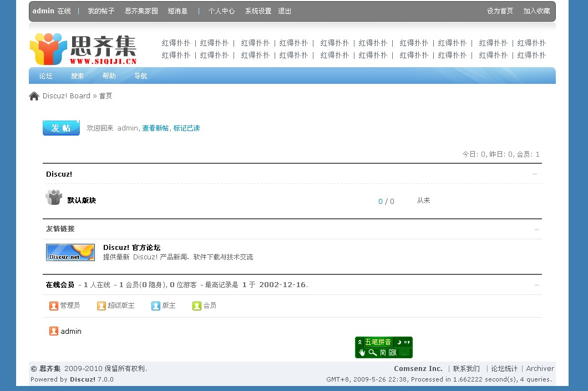Toggle the IME GBK charset indicator
Viewport: 588px width, 391px height.
coord(393,352)
